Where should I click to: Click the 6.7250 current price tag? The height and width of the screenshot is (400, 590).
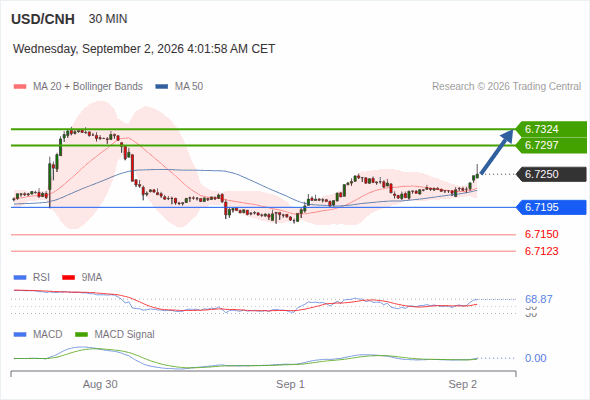(551, 174)
